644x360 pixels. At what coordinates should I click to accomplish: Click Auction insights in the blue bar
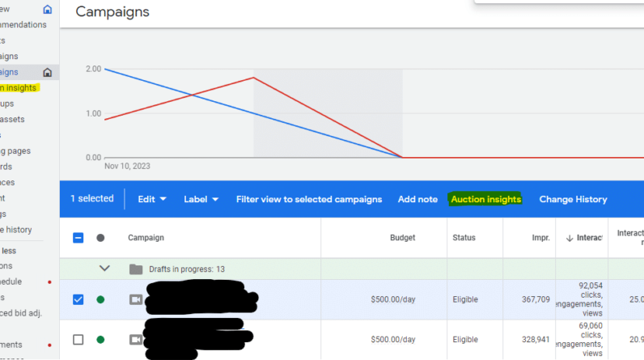click(486, 199)
